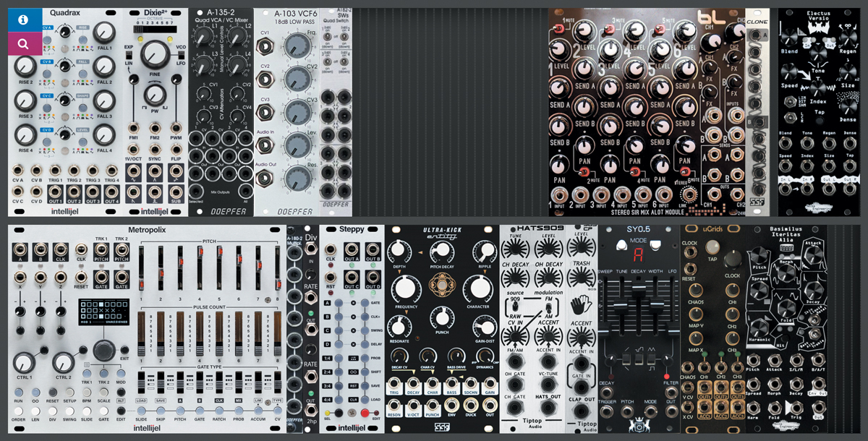Click Ultra-Kick FREQUENCY knob
The image size is (868, 441).
tap(407, 290)
